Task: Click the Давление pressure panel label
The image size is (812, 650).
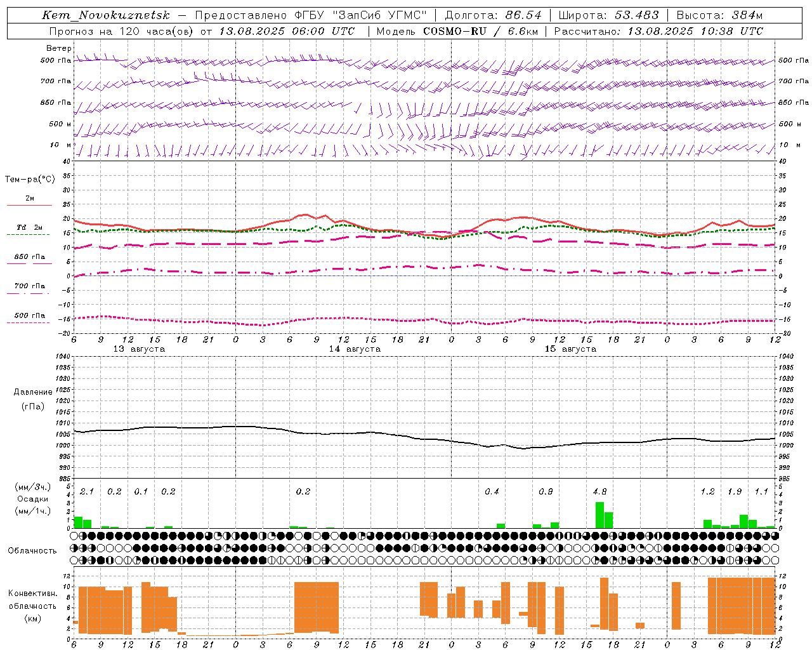Action: click(33, 392)
